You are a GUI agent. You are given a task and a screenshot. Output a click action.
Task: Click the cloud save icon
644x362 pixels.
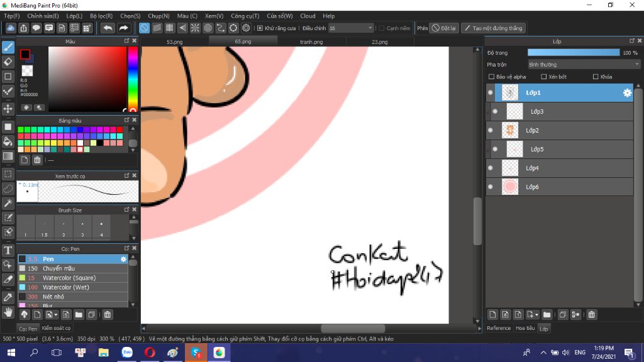pyautogui.click(x=11, y=28)
